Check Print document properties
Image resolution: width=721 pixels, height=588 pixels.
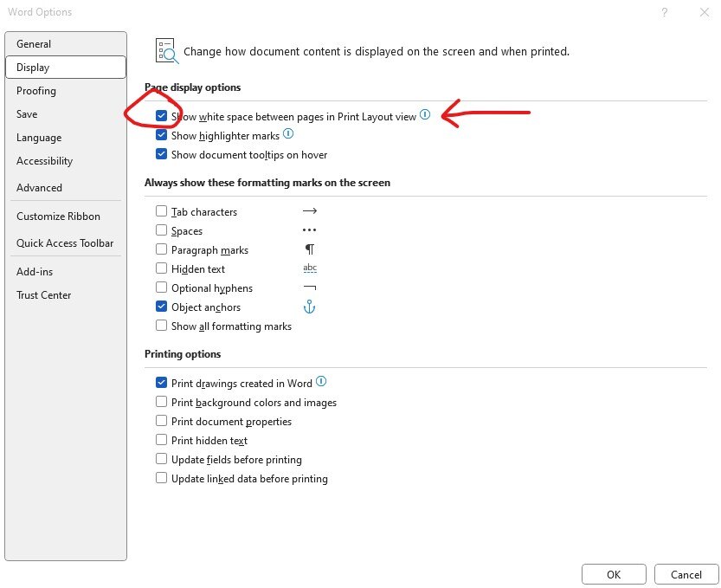(161, 421)
